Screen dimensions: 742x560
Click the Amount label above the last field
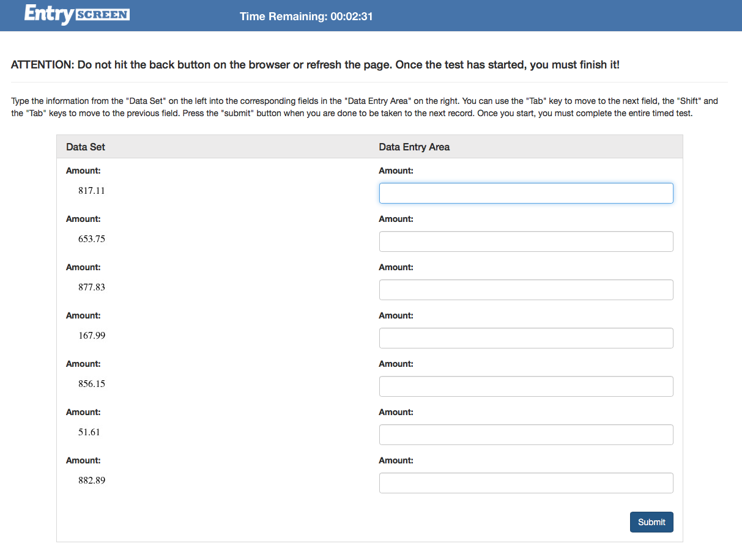396,460
